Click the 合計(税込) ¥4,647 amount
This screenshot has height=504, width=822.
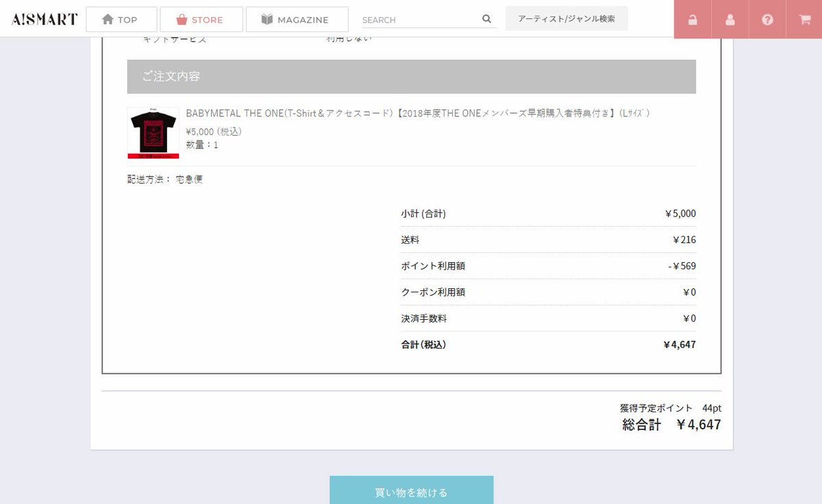click(680, 344)
